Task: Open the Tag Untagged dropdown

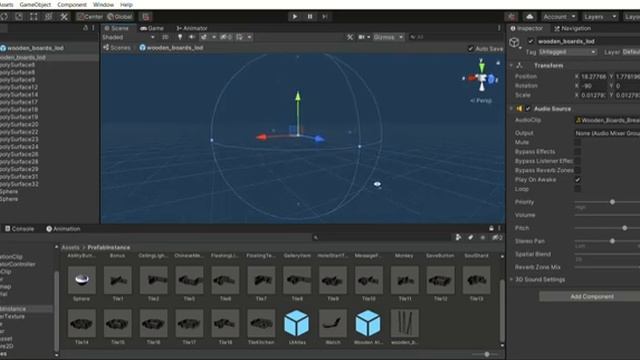Action: (567, 52)
